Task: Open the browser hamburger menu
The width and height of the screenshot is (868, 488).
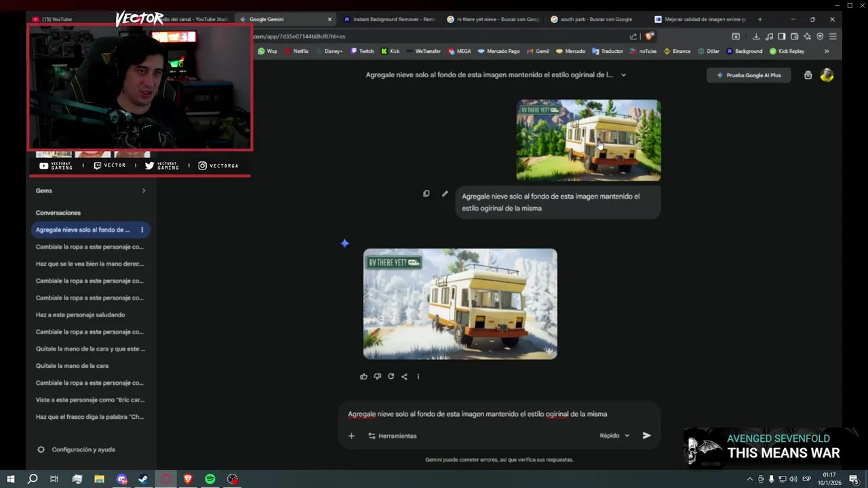Action: (x=833, y=37)
